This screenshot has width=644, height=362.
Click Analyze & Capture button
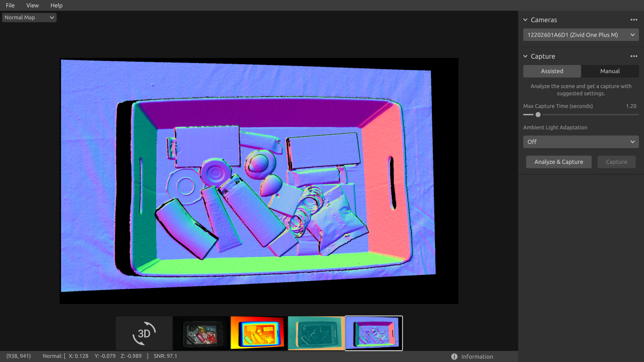[558, 162]
